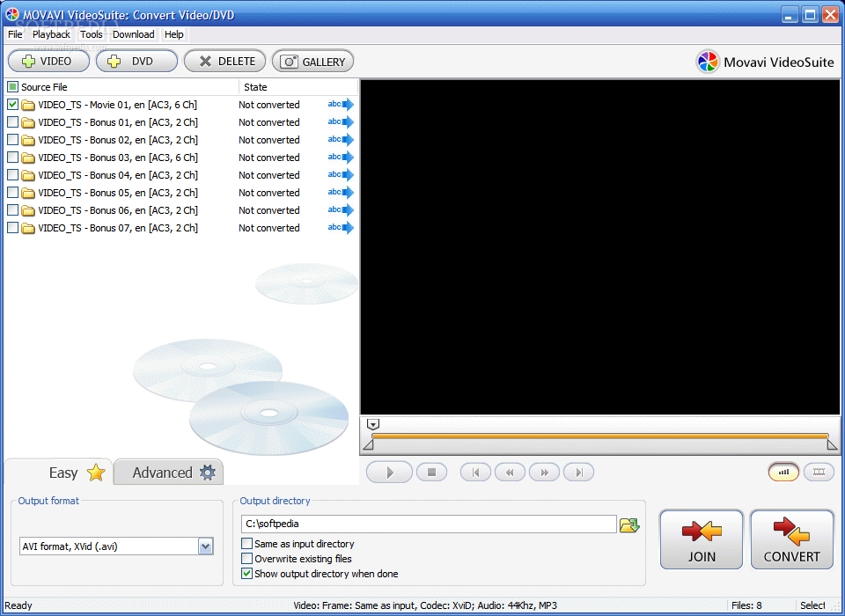The height and width of the screenshot is (616, 845).
Task: Switch to the Easy tab
Action: coord(59,473)
